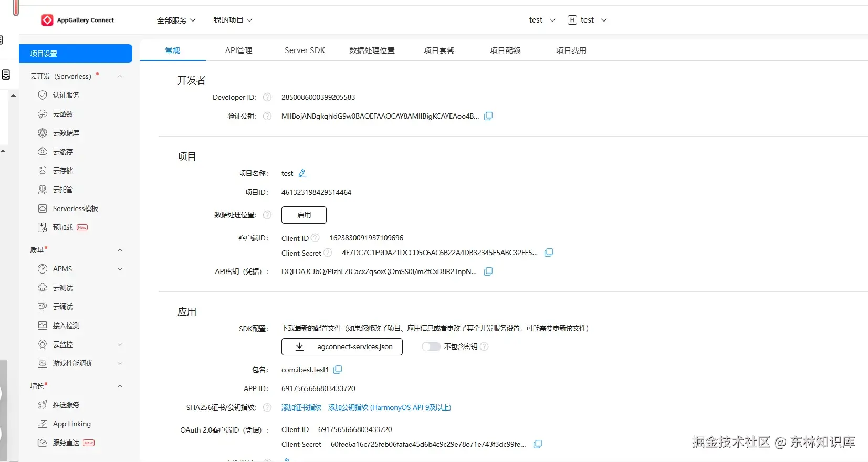Image resolution: width=868 pixels, height=462 pixels.
Task: Show help for Developer ID
Action: pyautogui.click(x=267, y=97)
